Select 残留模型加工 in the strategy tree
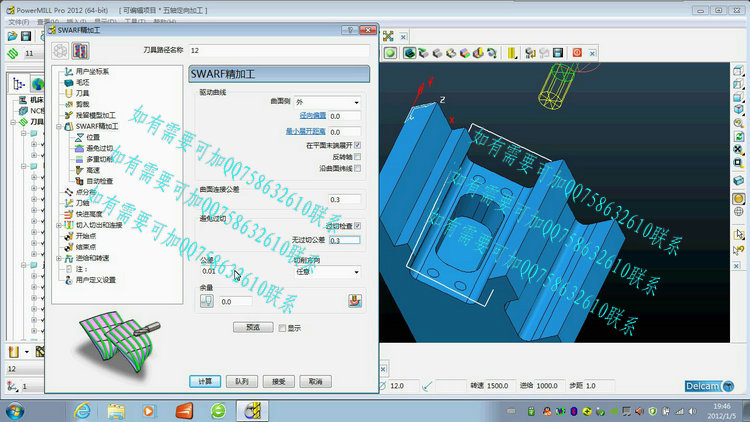This screenshot has width=750, height=422. pyautogui.click(x=96, y=115)
